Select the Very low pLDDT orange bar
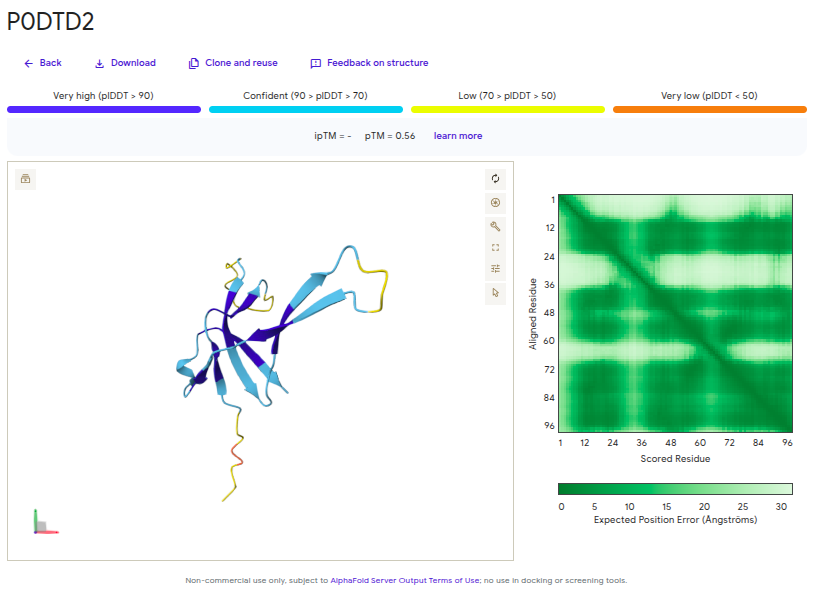Screen dimensions: 832x589 coord(709,109)
